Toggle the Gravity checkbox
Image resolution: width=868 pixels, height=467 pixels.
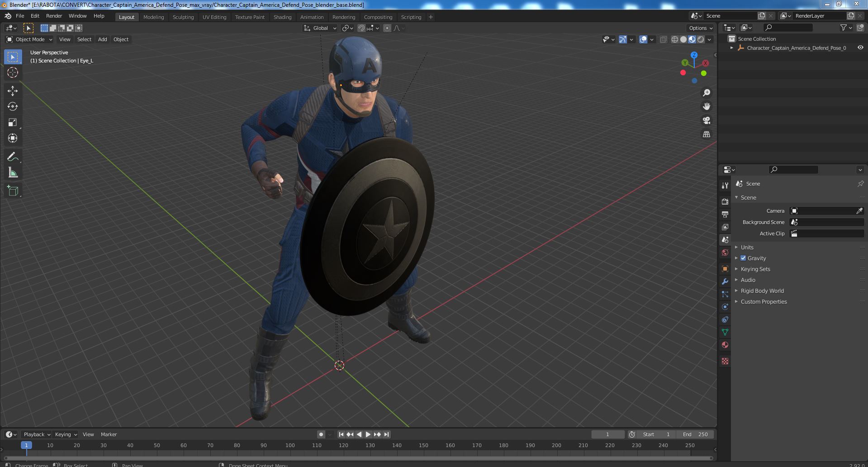point(743,258)
